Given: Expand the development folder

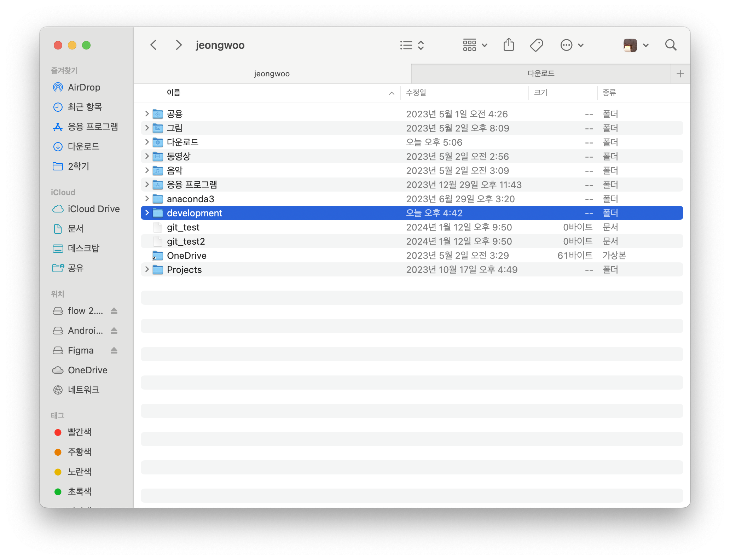Looking at the screenshot, I should [147, 213].
